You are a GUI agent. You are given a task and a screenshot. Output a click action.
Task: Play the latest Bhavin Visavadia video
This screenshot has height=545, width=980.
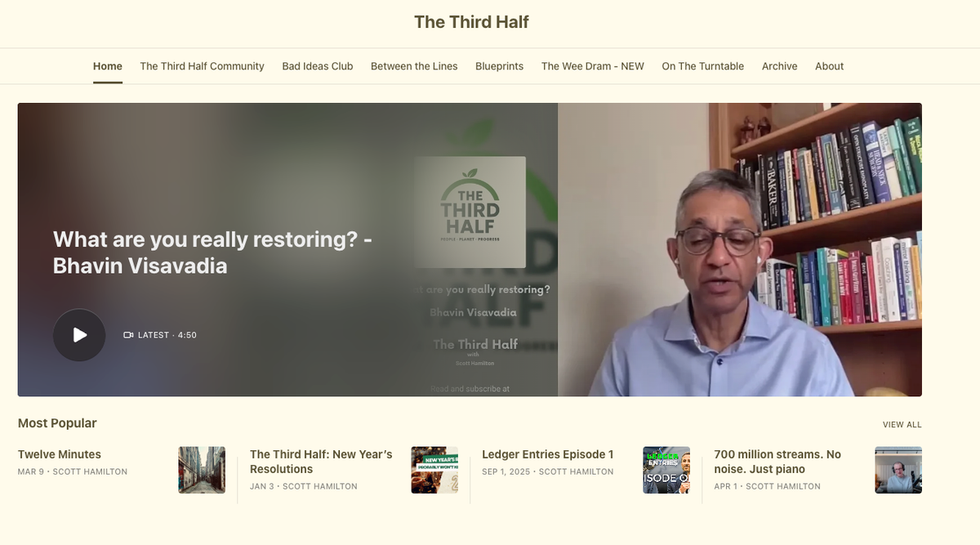click(x=79, y=335)
